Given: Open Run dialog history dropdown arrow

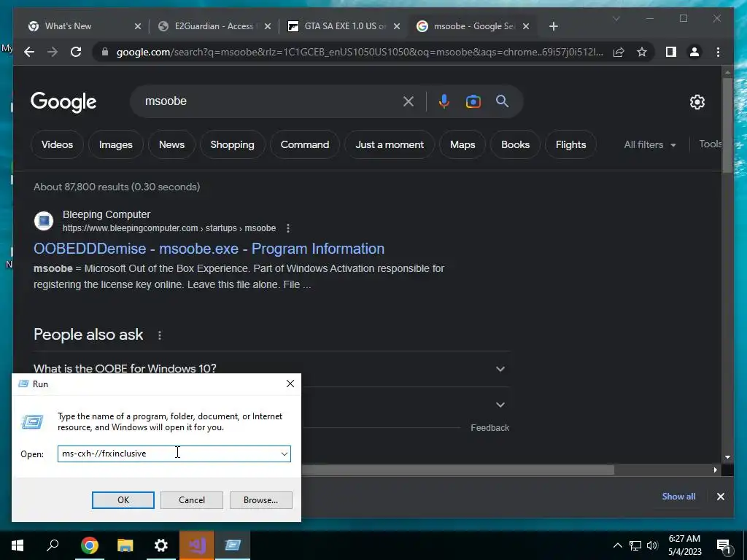Looking at the screenshot, I should point(284,454).
